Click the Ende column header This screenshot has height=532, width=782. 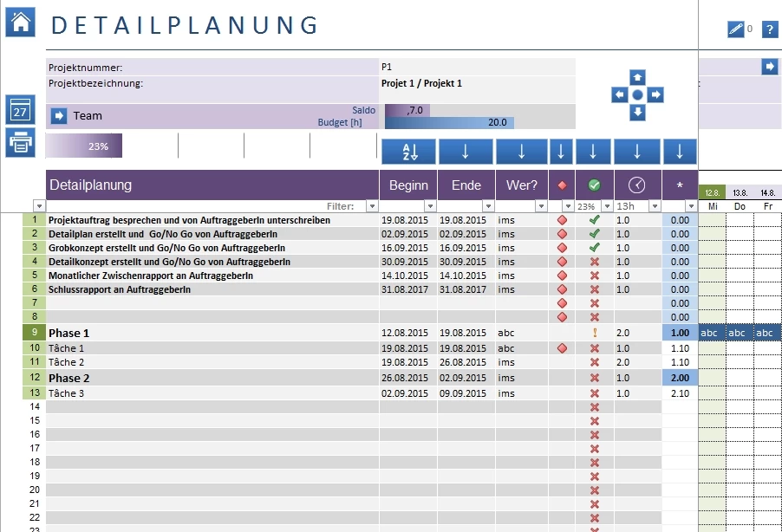pyautogui.click(x=466, y=185)
